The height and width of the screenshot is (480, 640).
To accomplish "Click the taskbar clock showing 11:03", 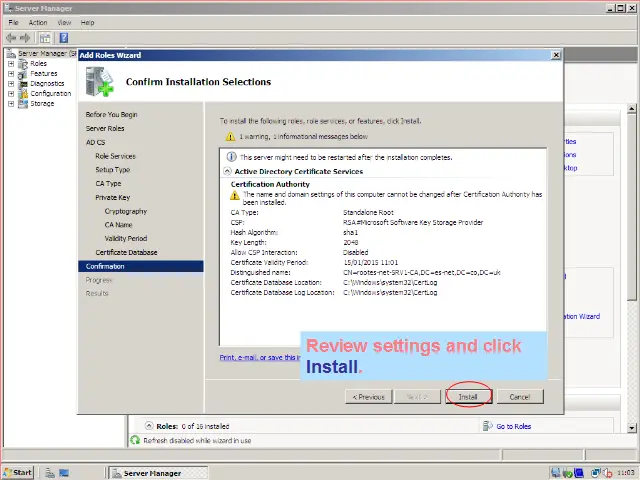I will (x=625, y=473).
